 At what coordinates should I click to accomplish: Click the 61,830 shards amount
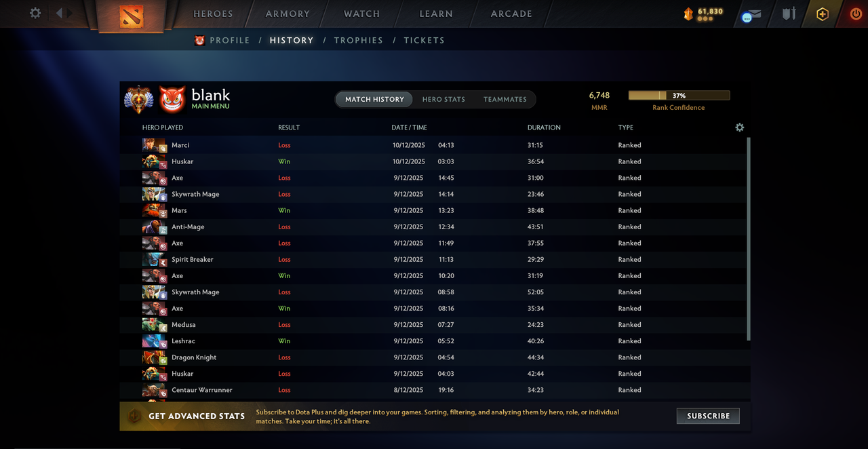point(710,12)
